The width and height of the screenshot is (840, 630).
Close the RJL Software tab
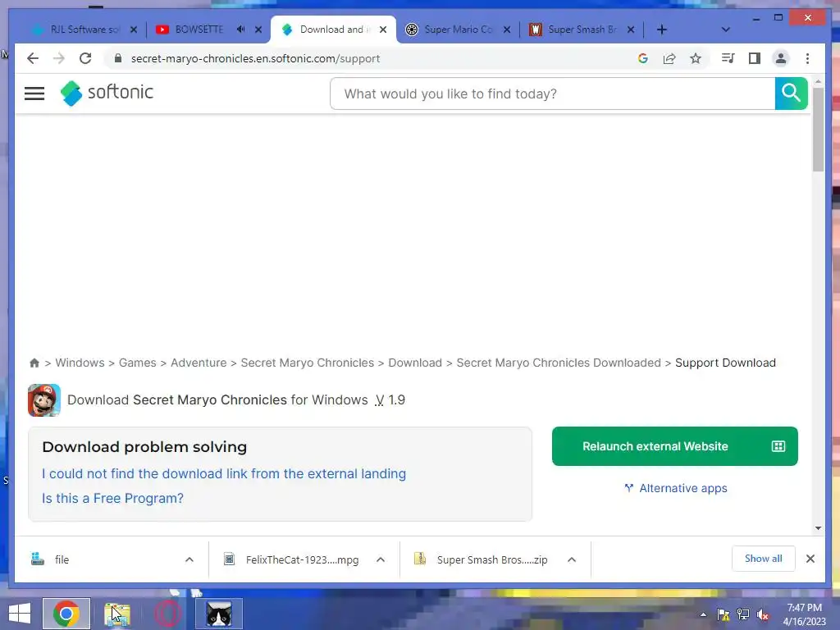click(134, 30)
